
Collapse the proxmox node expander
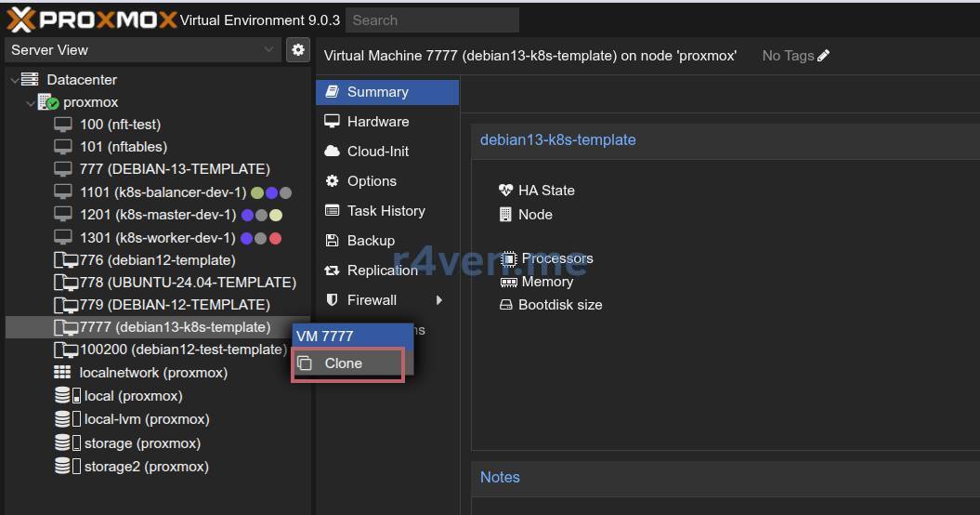31,103
